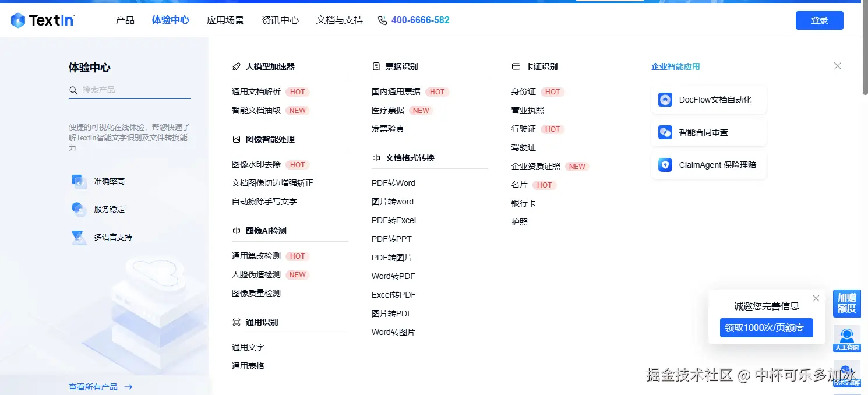Open 智能文档抽取 product
Screen dimensions: 868x395
click(x=256, y=111)
